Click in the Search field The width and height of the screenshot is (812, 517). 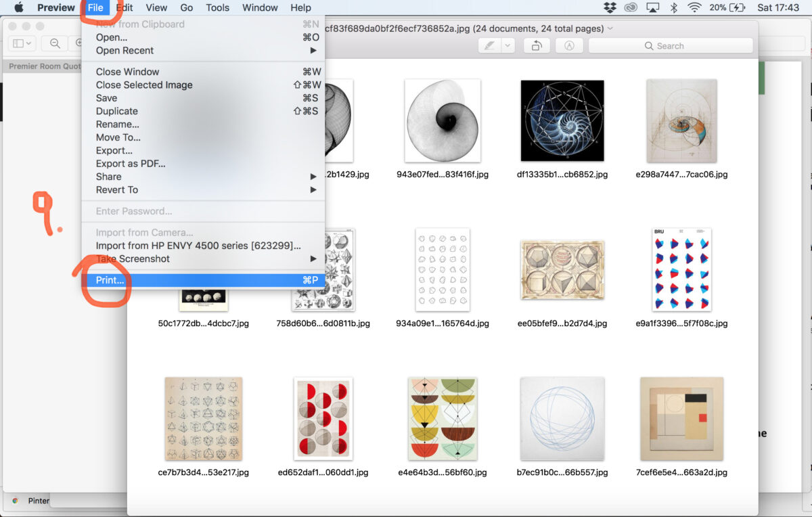click(x=670, y=46)
